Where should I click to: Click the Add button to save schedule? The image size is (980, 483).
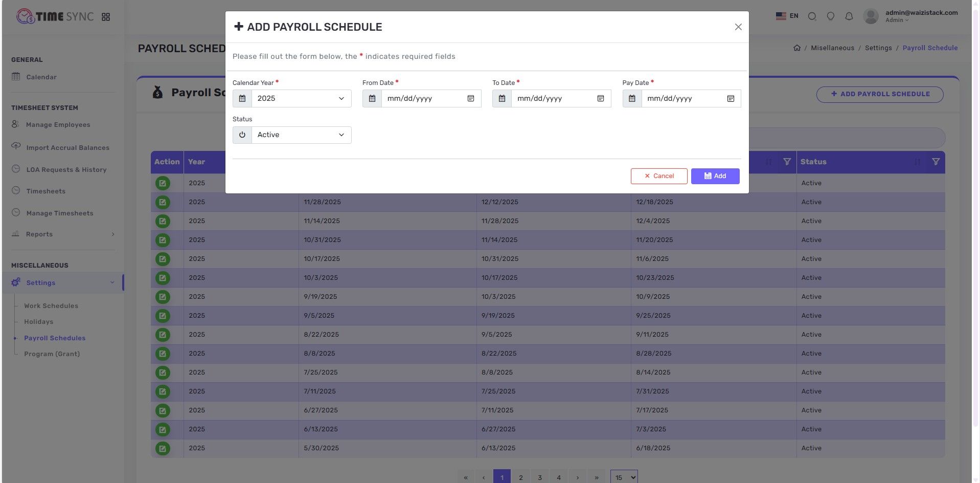point(715,176)
